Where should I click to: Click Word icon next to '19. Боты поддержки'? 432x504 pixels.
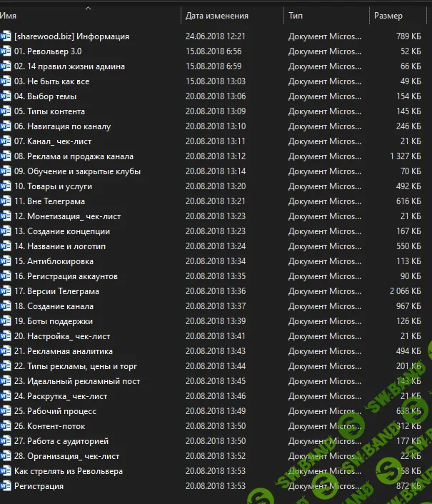coord(6,321)
